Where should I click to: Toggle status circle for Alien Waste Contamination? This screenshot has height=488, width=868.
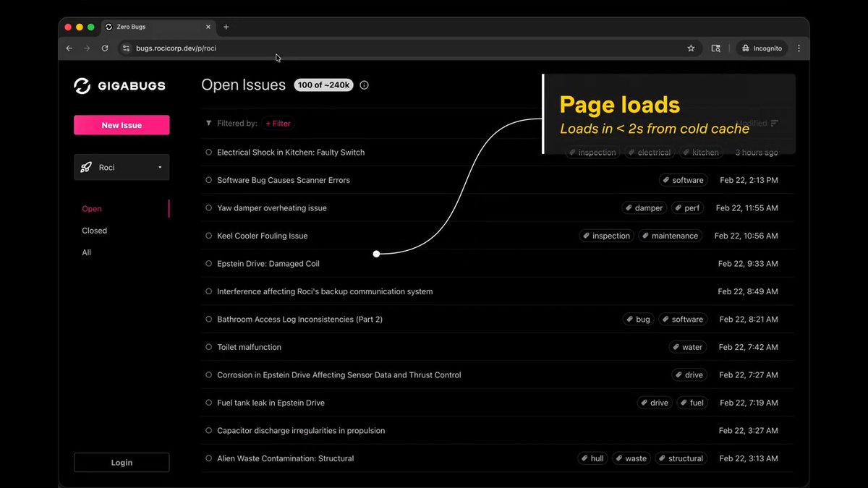tap(209, 458)
